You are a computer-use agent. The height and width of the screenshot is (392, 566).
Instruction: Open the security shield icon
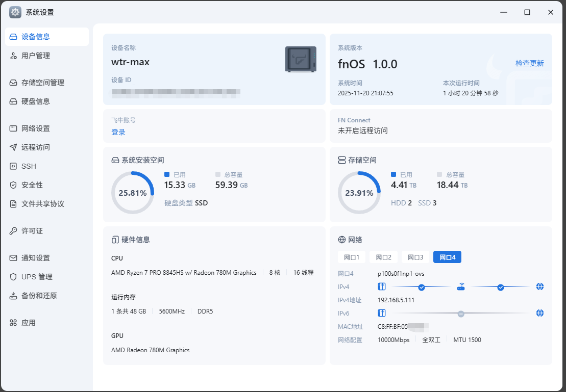[13, 185]
